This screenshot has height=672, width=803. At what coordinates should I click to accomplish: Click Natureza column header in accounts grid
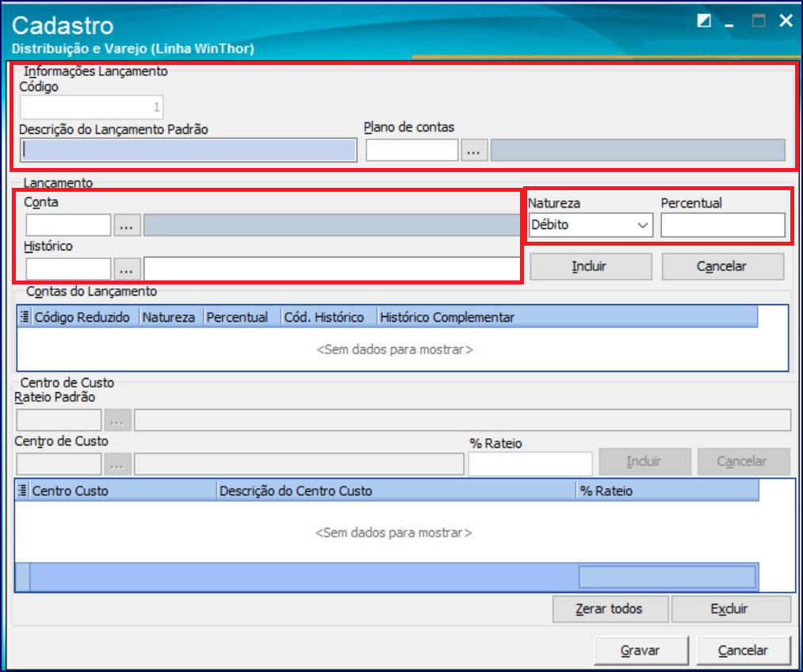point(170,317)
